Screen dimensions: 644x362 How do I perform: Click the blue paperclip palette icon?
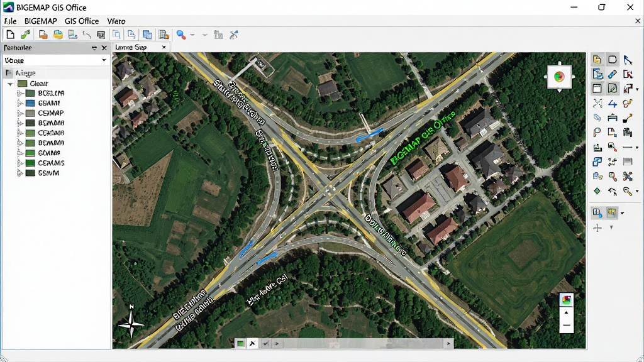coord(597,118)
